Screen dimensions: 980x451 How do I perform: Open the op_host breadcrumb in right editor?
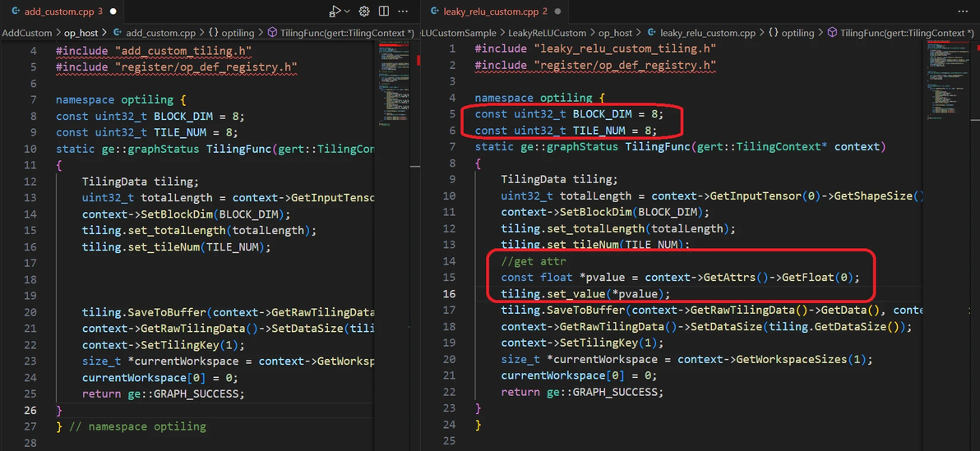click(x=615, y=33)
